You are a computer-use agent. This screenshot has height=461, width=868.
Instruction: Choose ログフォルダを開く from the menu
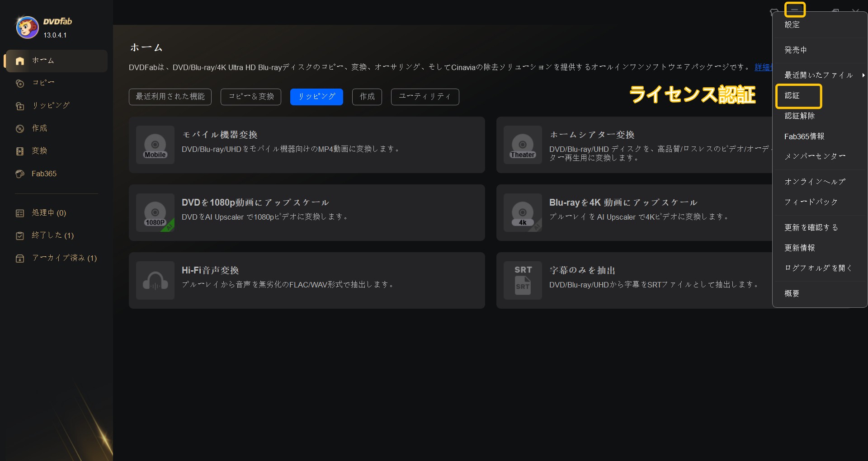[820, 268]
